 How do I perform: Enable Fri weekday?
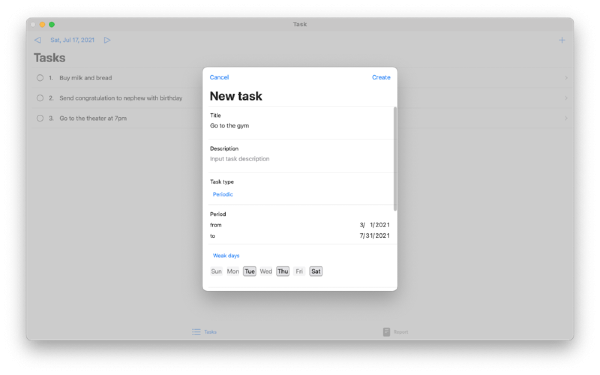tap(299, 271)
